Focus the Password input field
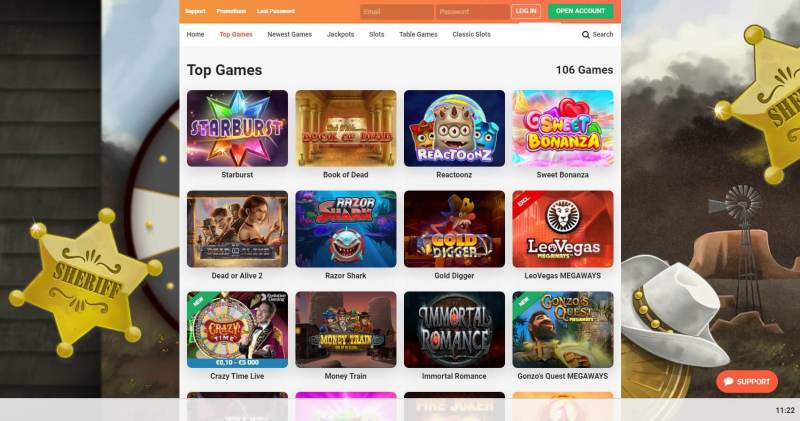 pos(472,12)
